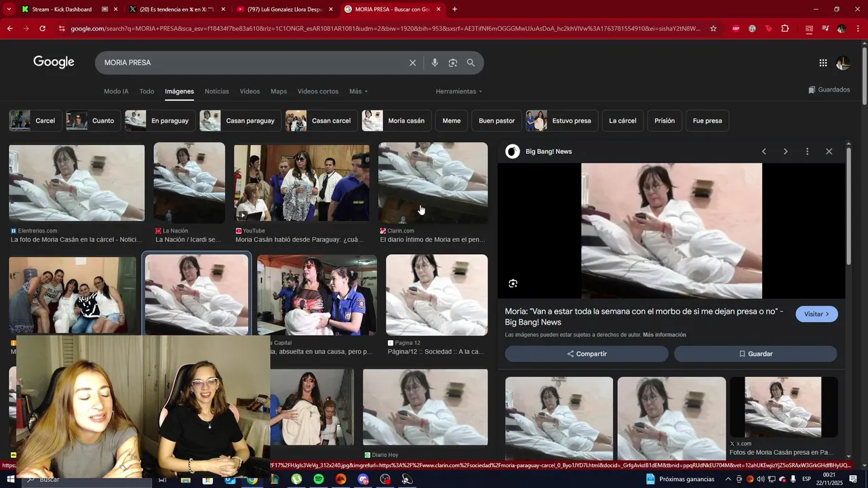Select the Prisión suggestion chip
This screenshot has height=488, width=868.
[665, 121]
